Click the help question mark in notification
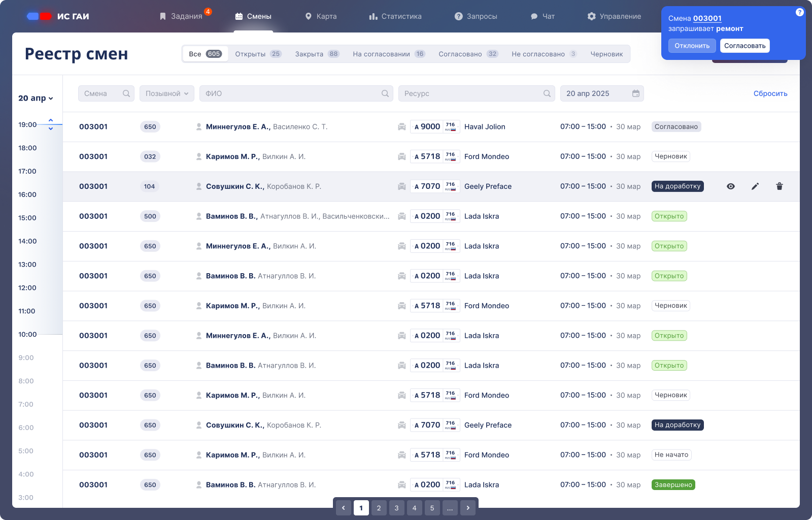The height and width of the screenshot is (520, 812). 800,12
